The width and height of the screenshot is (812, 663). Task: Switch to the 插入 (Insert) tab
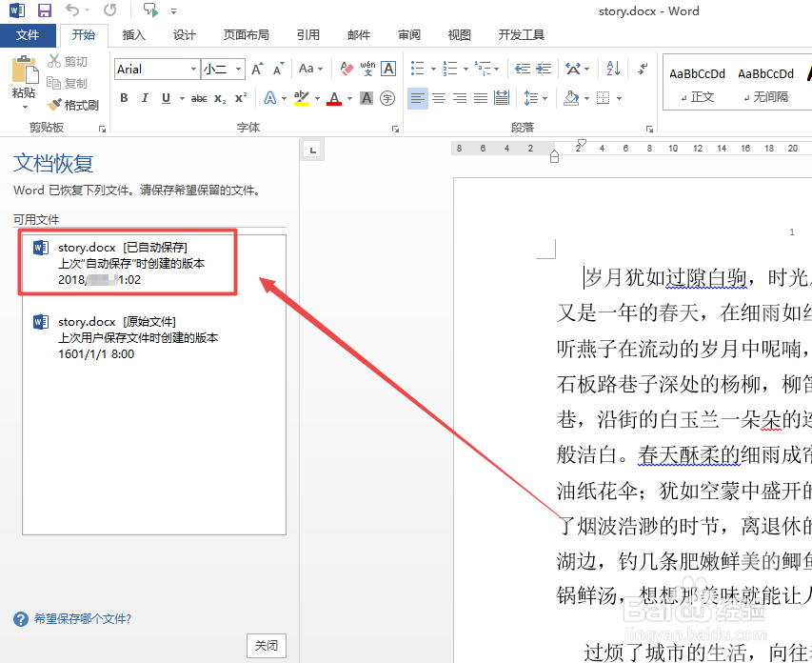coord(133,34)
